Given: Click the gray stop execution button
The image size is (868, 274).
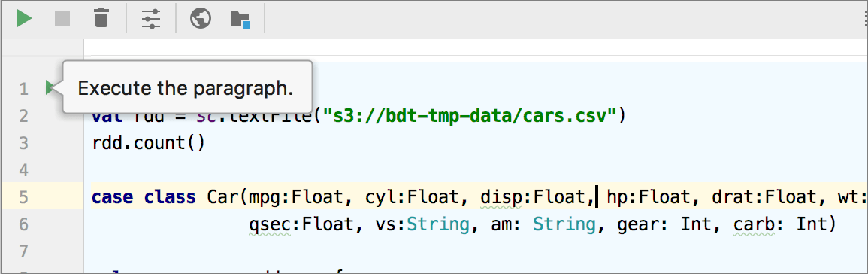Looking at the screenshot, I should coord(62,19).
